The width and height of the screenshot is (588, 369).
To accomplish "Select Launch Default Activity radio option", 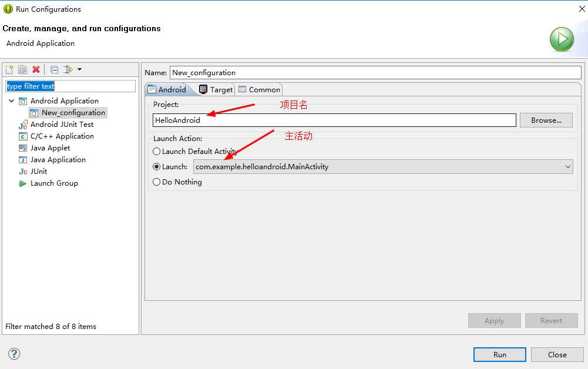I will [x=157, y=152].
